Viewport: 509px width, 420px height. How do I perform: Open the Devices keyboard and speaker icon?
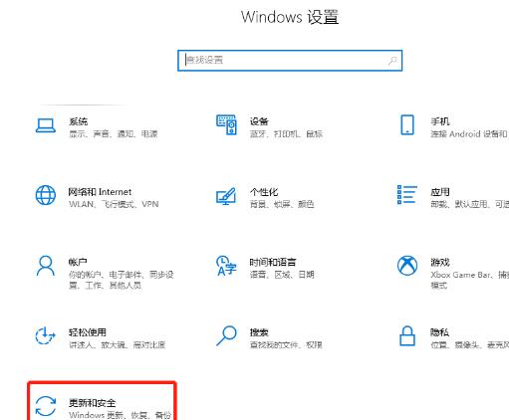(226, 125)
